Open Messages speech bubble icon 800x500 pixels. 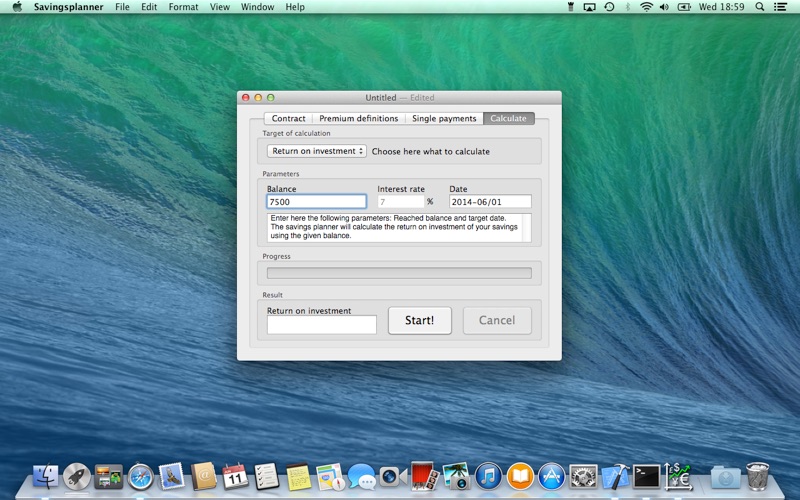361,477
